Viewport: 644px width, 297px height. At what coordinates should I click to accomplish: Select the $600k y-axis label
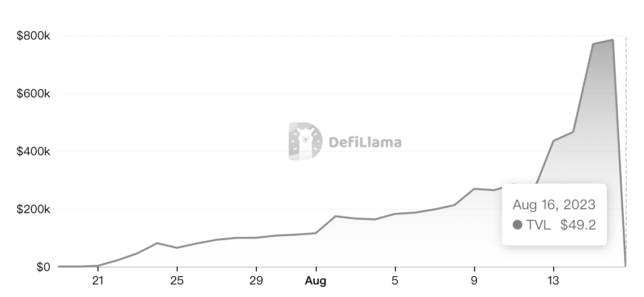pyautogui.click(x=33, y=94)
